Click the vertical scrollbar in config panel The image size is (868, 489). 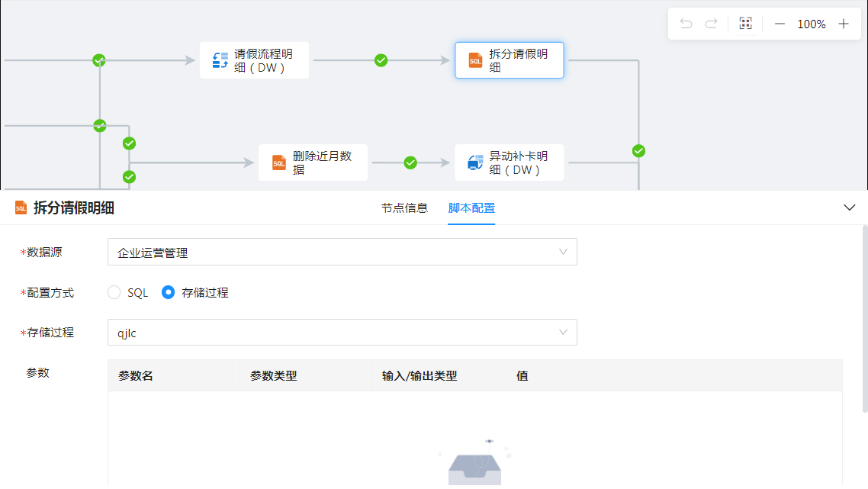tap(864, 320)
